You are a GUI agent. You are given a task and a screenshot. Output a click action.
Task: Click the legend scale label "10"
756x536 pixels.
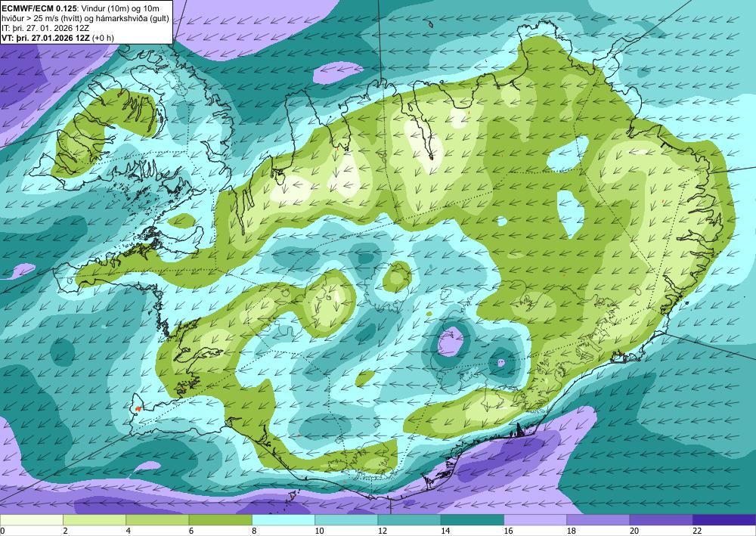click(319, 531)
